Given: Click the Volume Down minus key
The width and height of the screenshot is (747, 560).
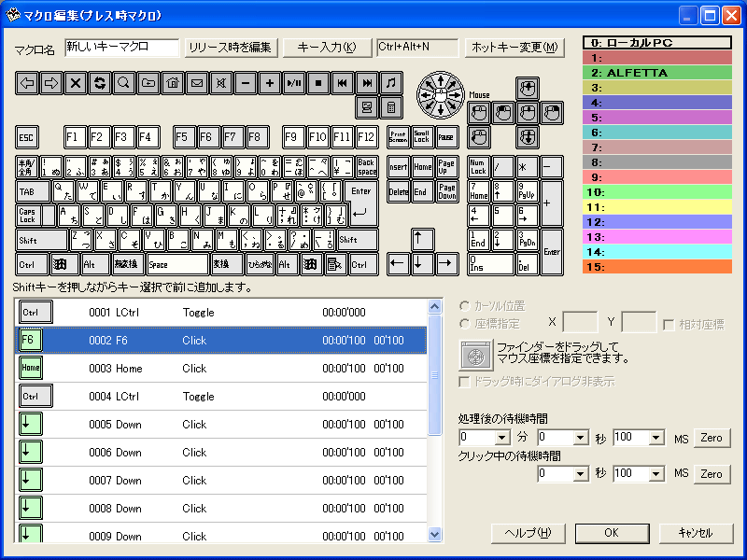Looking at the screenshot, I should point(246,83).
